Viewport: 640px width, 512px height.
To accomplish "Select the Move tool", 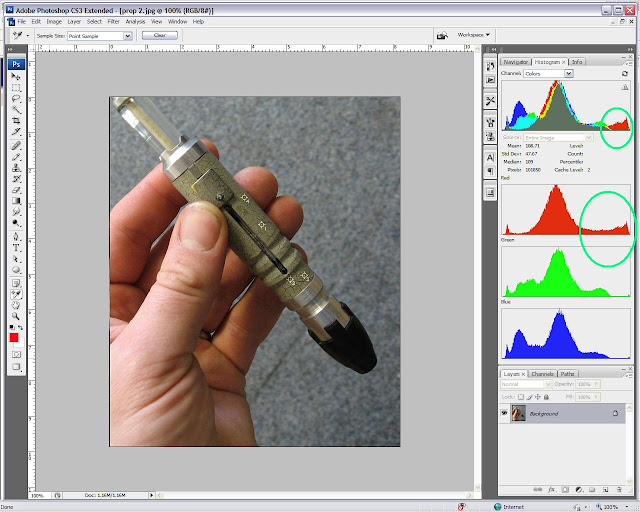I will [x=16, y=77].
